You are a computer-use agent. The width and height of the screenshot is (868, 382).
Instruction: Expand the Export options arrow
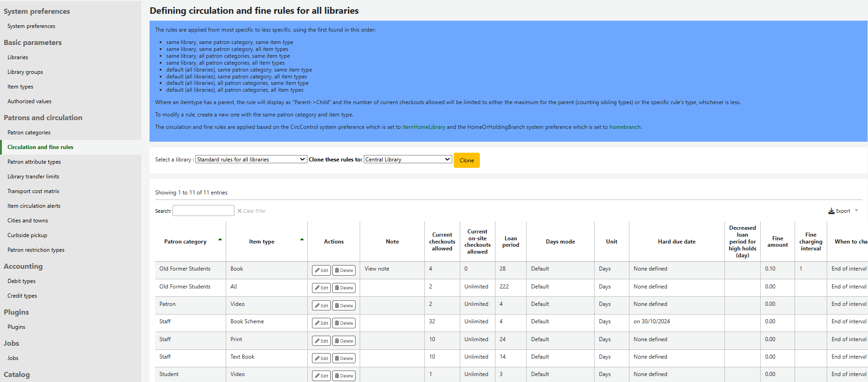(x=857, y=210)
